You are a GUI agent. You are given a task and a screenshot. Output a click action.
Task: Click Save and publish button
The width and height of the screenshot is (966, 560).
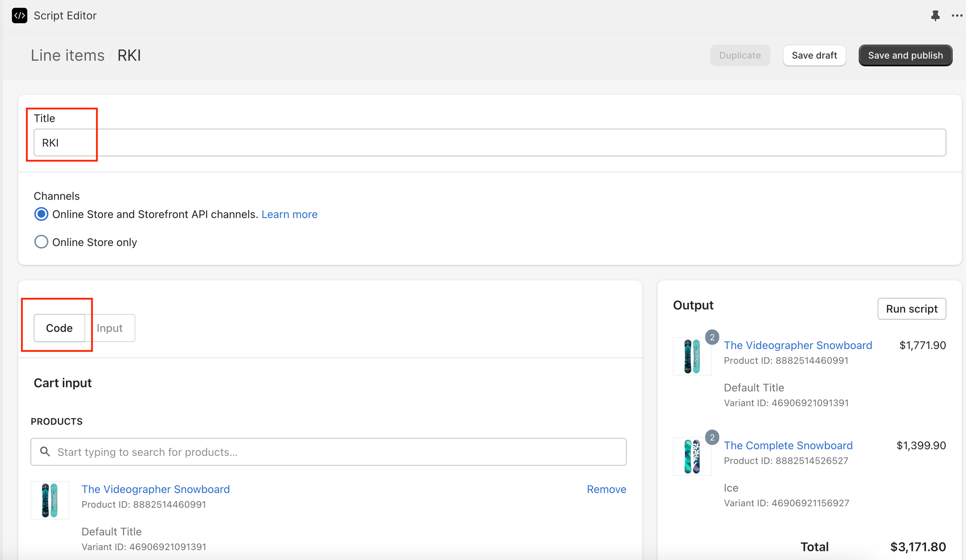905,55
